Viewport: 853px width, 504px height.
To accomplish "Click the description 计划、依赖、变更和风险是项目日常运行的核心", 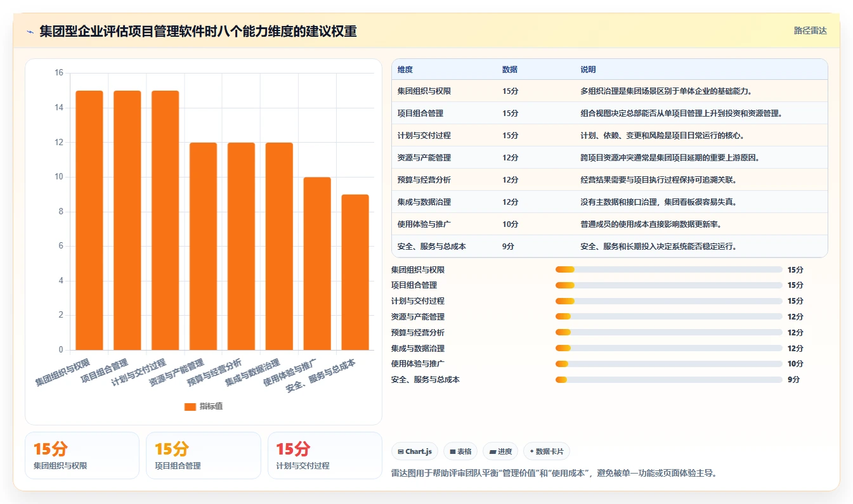I will [663, 136].
